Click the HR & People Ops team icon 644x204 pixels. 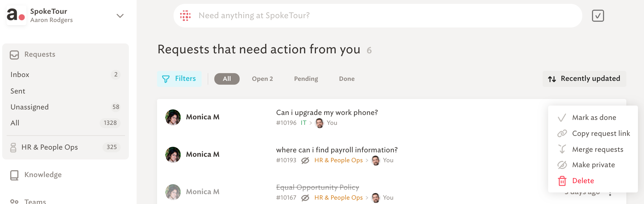[13, 147]
